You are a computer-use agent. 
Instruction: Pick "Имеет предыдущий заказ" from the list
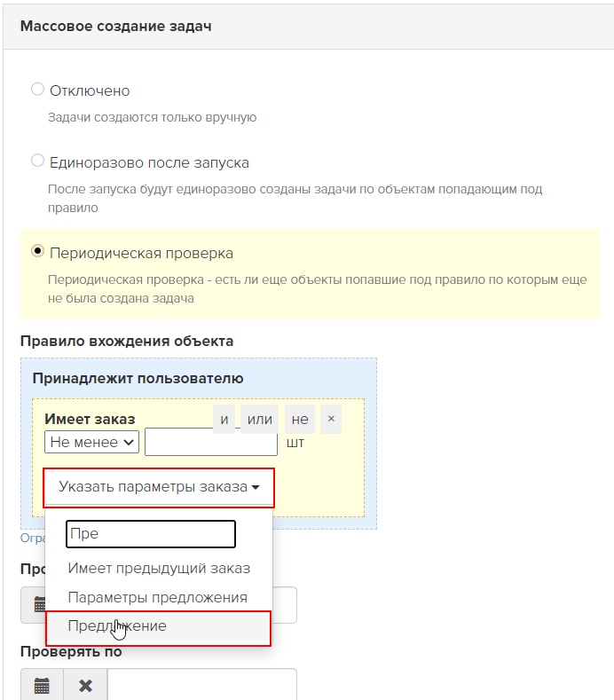(x=159, y=568)
